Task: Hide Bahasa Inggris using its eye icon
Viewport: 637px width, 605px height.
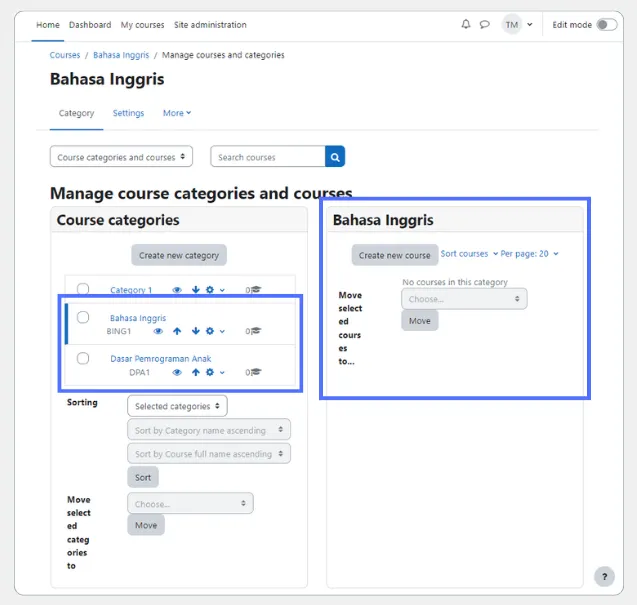Action: tap(158, 331)
